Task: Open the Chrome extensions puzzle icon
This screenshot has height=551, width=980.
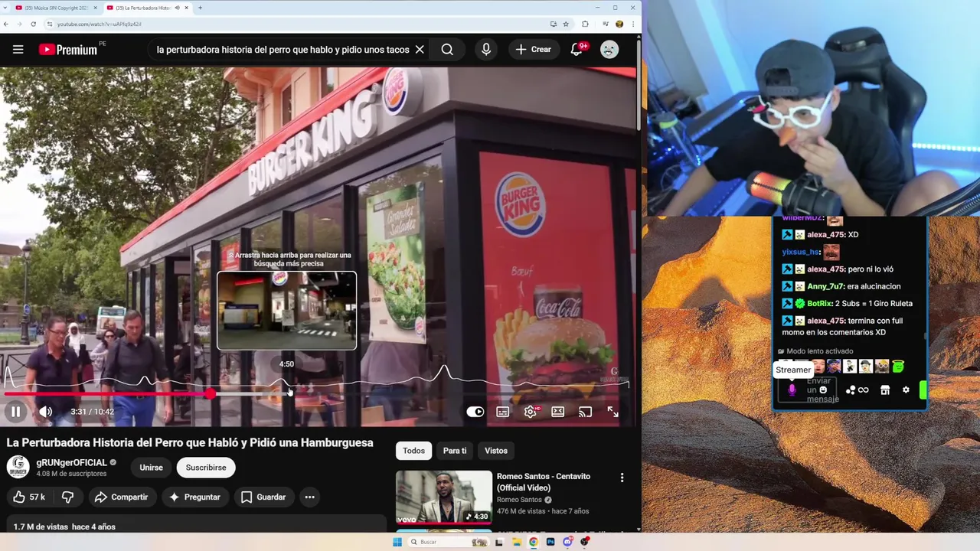Action: click(x=585, y=24)
